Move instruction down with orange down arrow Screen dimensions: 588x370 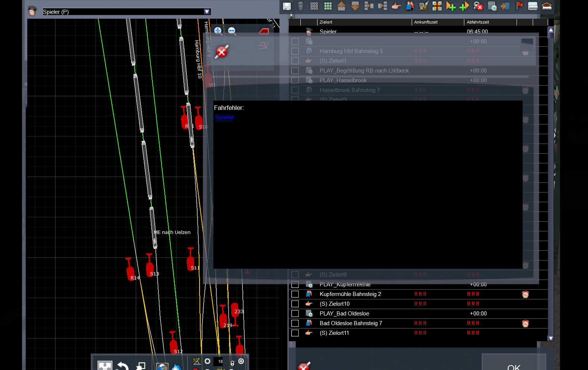pyautogui.click(x=355, y=6)
